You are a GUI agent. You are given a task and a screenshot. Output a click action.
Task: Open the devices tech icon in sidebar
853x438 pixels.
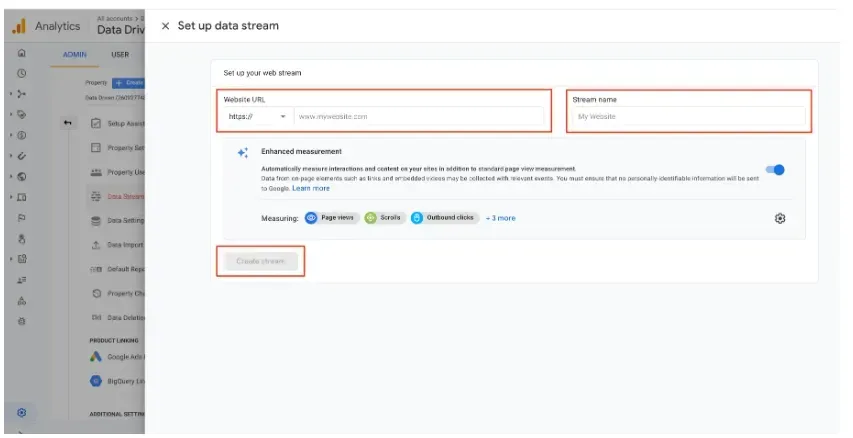(x=22, y=198)
